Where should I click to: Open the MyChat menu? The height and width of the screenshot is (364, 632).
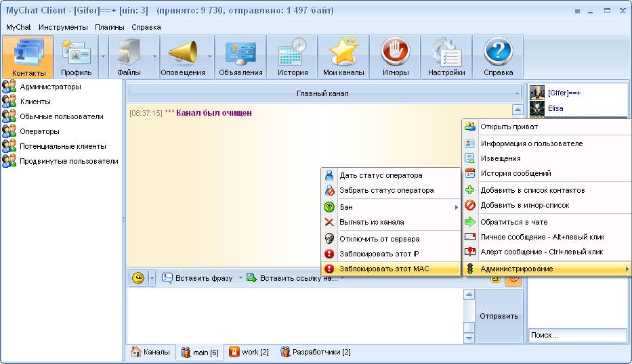(x=18, y=27)
